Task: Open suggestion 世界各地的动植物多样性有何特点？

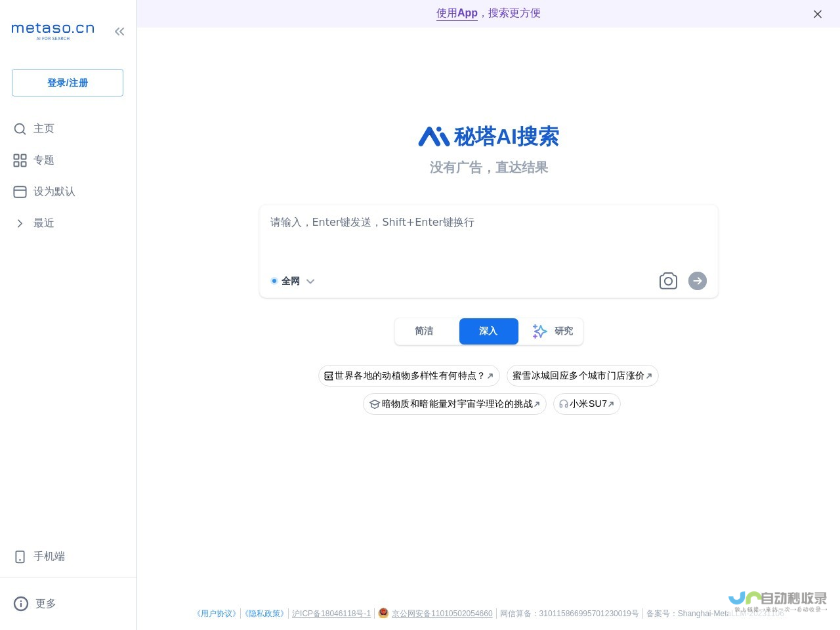Action: pos(409,376)
